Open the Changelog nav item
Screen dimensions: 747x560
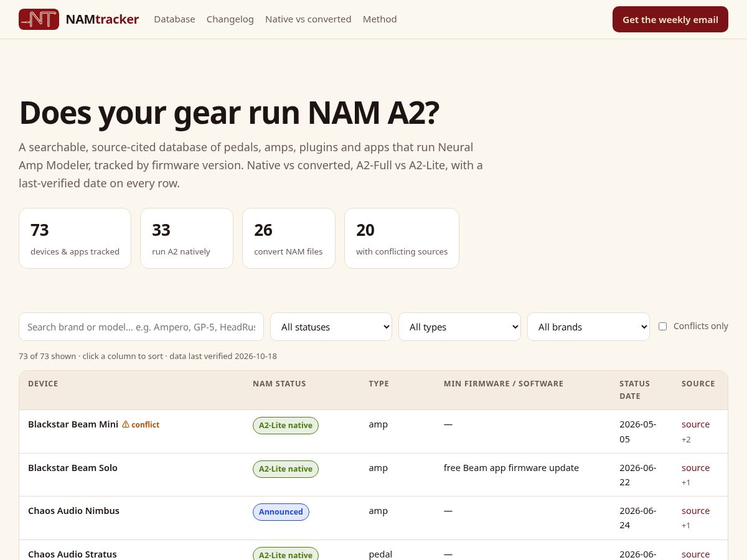(x=230, y=19)
